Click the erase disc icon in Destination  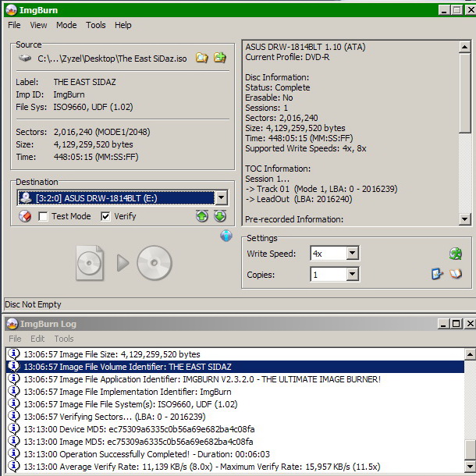(25, 216)
